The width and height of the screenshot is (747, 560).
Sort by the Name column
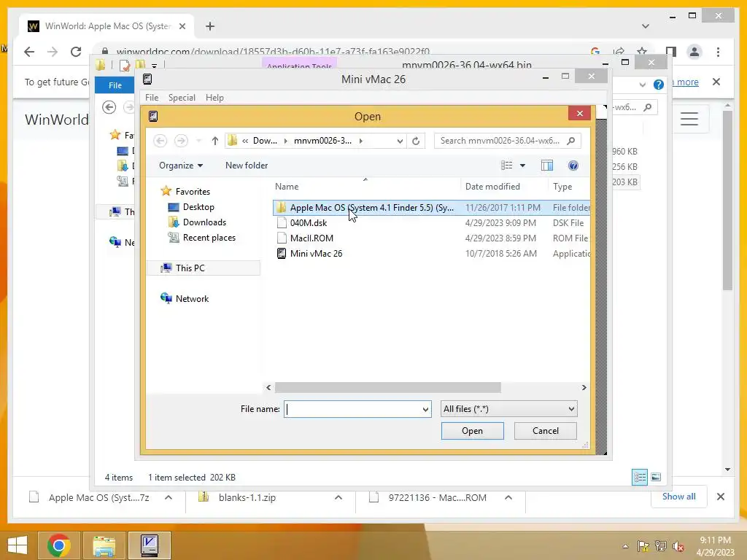287,187
